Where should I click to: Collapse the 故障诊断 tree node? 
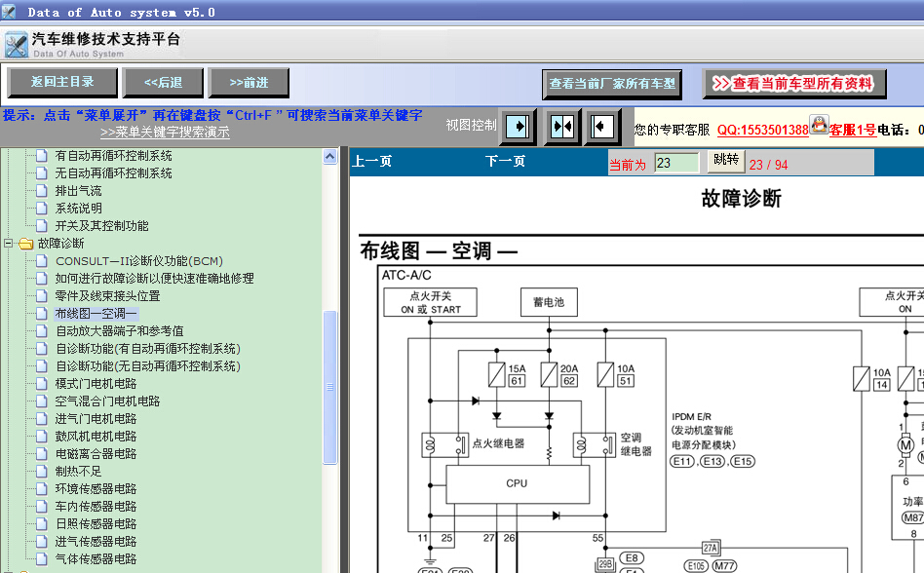(x=8, y=243)
